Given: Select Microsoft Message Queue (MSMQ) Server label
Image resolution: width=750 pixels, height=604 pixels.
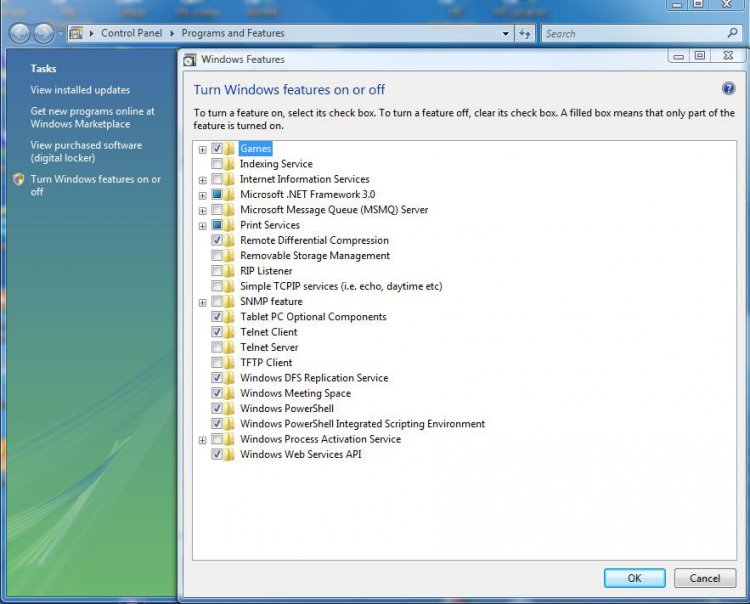Looking at the screenshot, I should pos(334,209).
